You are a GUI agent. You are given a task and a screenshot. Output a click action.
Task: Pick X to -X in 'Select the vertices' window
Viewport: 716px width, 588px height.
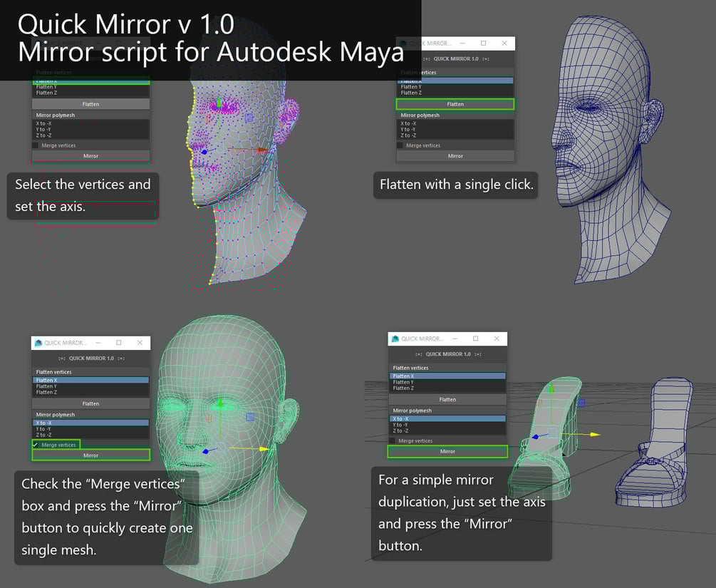tap(90, 123)
